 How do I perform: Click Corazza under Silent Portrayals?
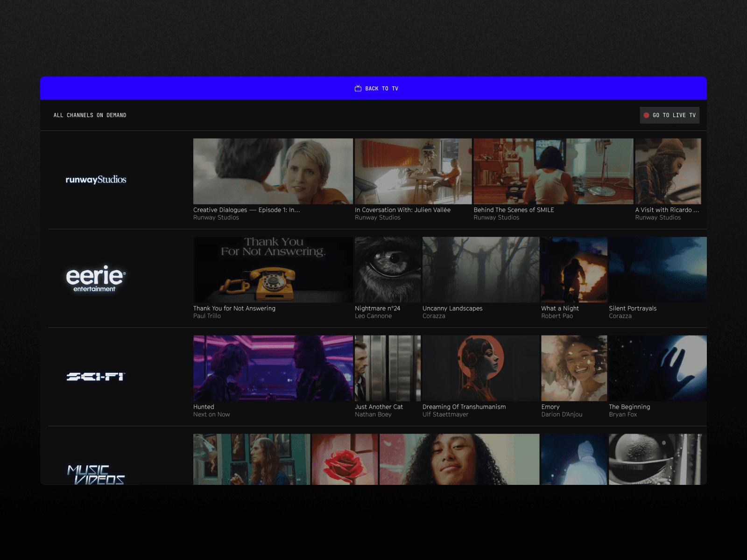[x=620, y=316]
